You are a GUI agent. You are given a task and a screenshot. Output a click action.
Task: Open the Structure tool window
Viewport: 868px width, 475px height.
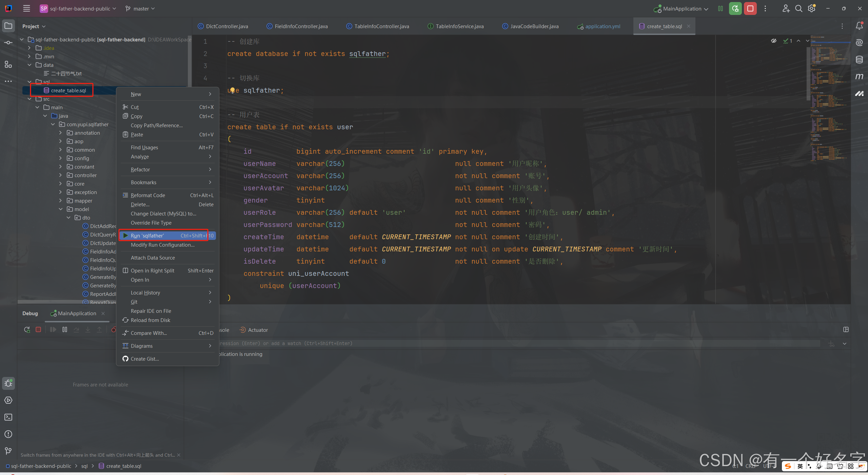click(8, 64)
